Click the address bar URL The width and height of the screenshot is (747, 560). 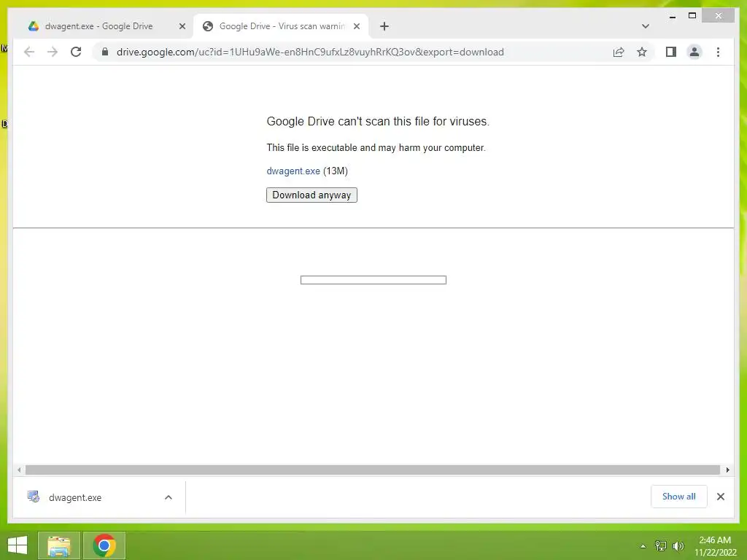coord(310,52)
